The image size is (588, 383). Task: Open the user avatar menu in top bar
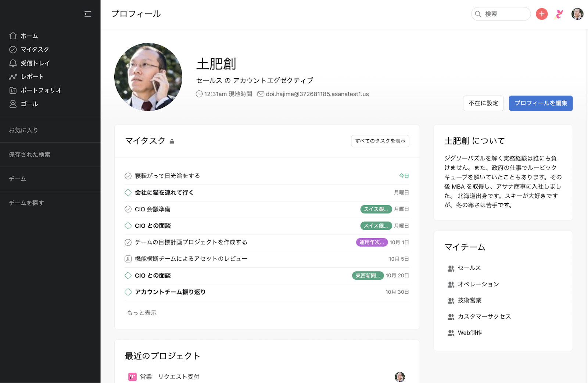coord(577,14)
